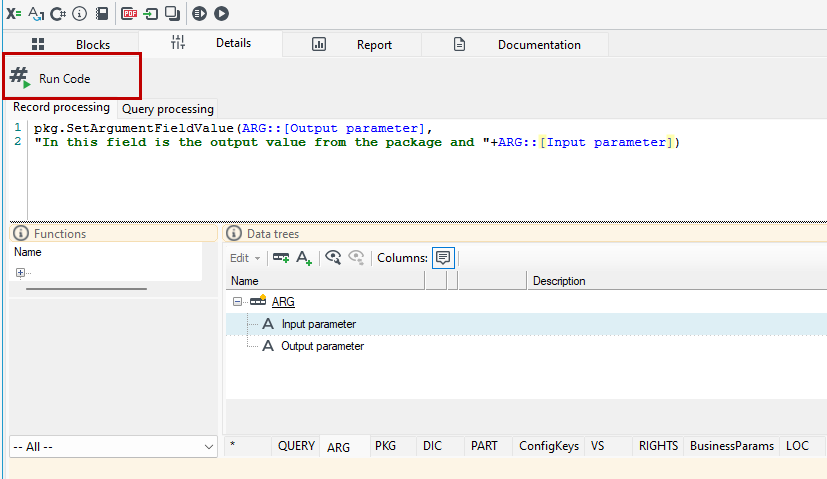Open the DIC bottom tab
The image size is (827, 479).
pos(440,446)
